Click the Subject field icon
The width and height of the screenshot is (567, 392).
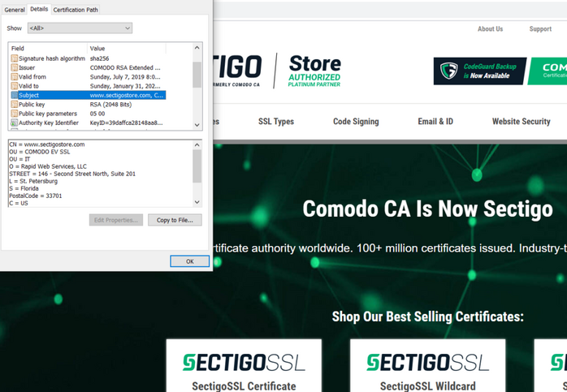[14, 96]
